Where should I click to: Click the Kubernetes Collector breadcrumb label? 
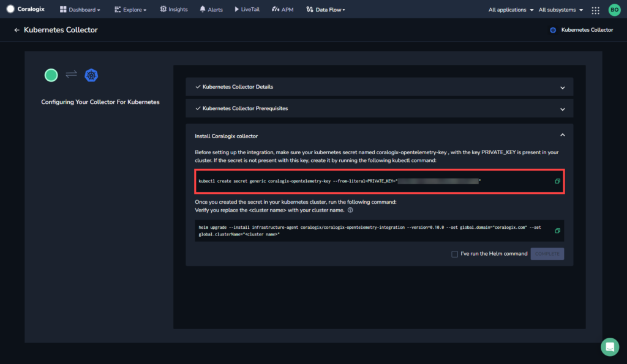coord(587,30)
